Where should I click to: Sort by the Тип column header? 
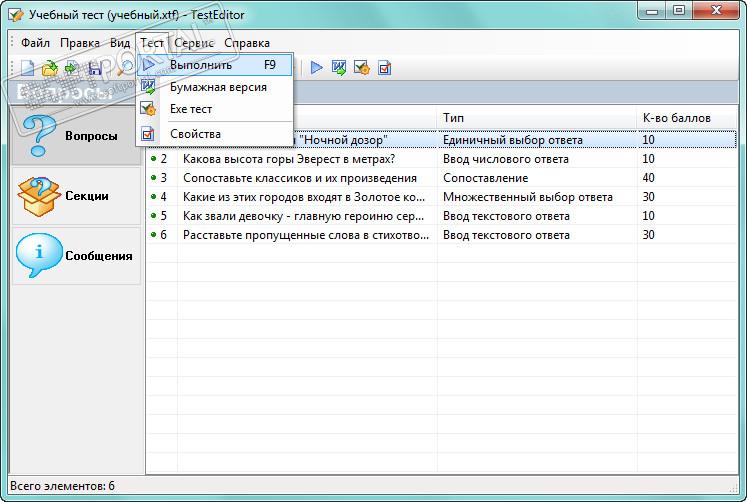click(536, 118)
